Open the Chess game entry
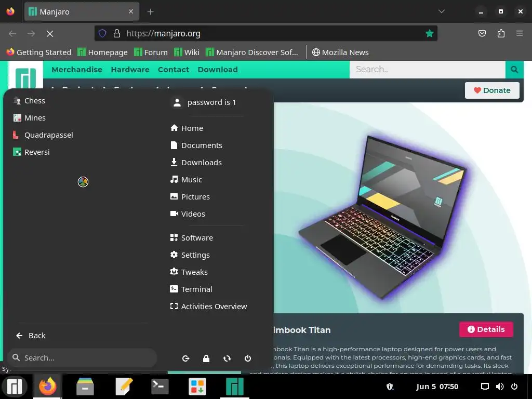The width and height of the screenshot is (532, 399). 29,101
